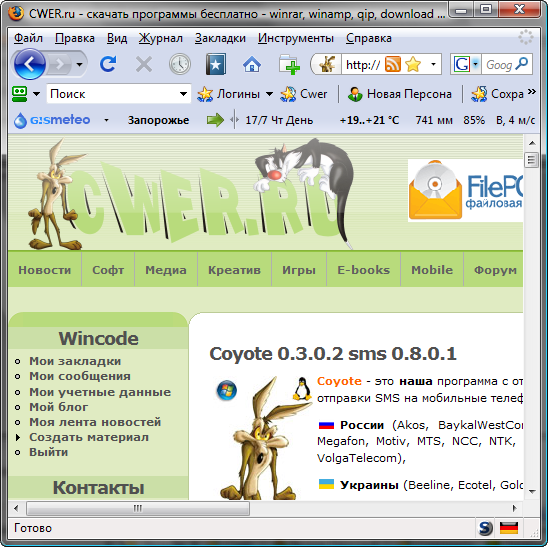Click the http:// address field
Screen dimensions: 548x547
(363, 65)
